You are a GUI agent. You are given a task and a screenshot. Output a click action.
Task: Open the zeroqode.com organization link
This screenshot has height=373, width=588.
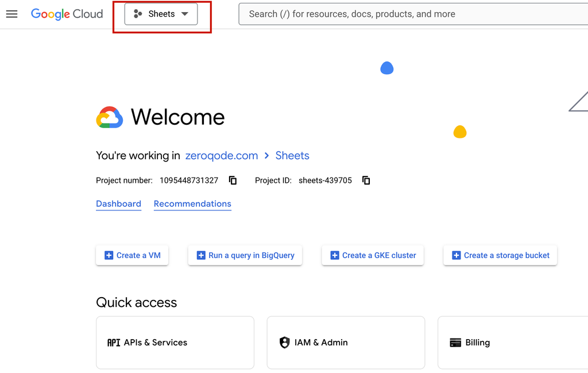pyautogui.click(x=222, y=156)
